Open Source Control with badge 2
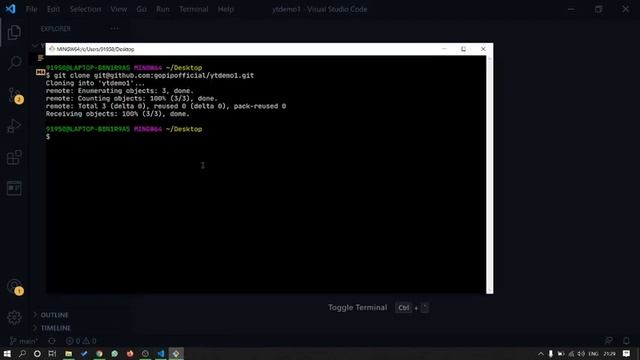The width and height of the screenshot is (640, 360). pyautogui.click(x=15, y=95)
